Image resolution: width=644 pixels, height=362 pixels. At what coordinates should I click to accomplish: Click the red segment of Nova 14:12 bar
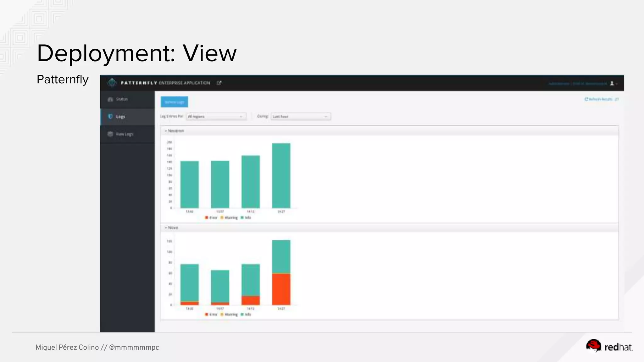tap(251, 300)
